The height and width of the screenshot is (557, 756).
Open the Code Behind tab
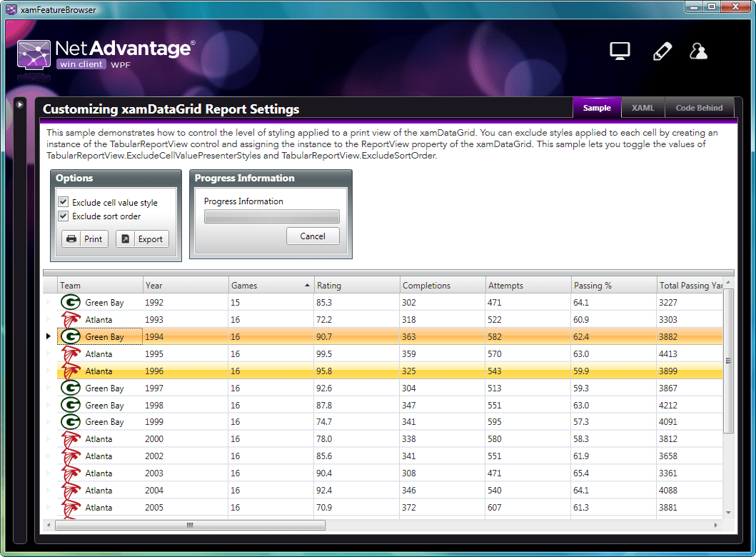click(700, 107)
